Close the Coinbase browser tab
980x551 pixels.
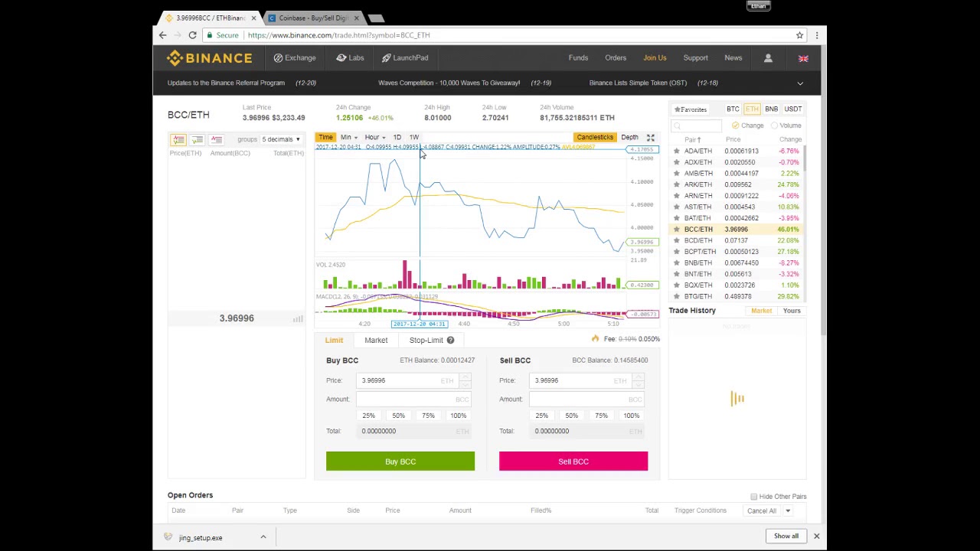pos(356,18)
